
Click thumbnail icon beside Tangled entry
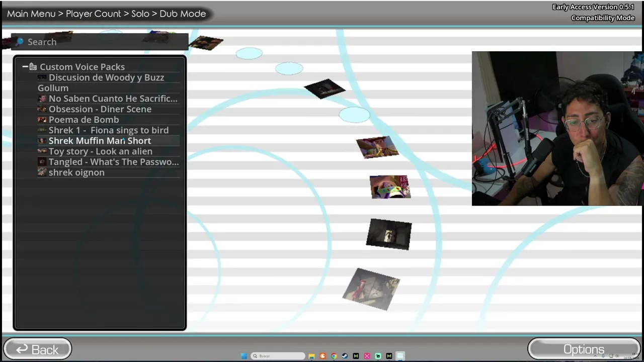point(42,162)
